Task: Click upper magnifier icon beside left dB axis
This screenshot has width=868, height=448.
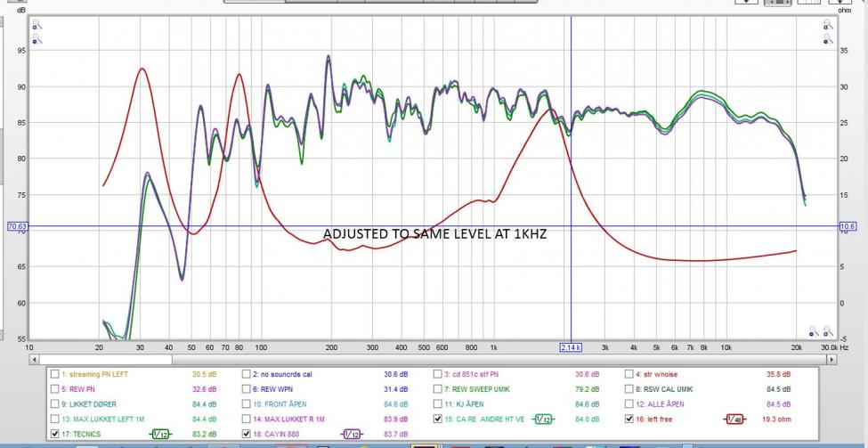Action: 37,25
